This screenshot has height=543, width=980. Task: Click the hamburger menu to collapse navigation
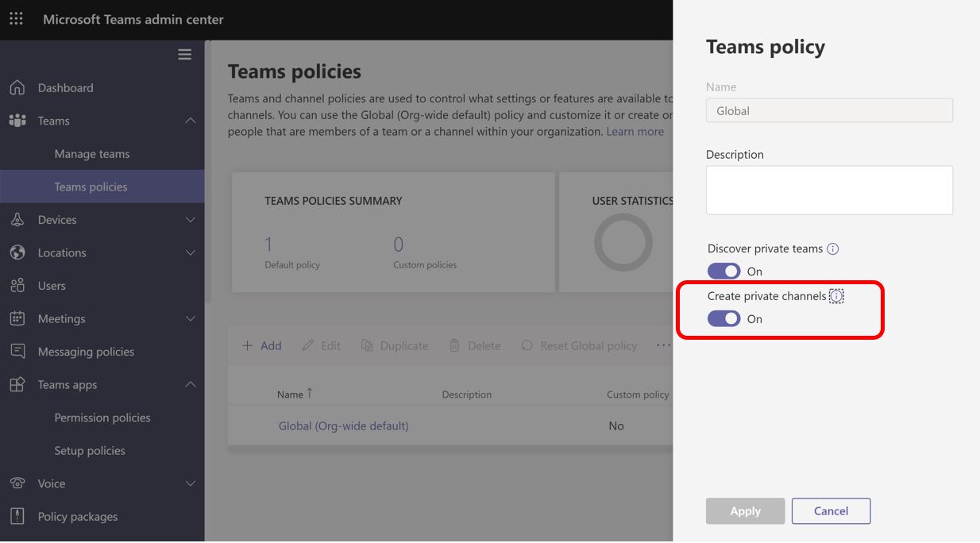tap(184, 54)
